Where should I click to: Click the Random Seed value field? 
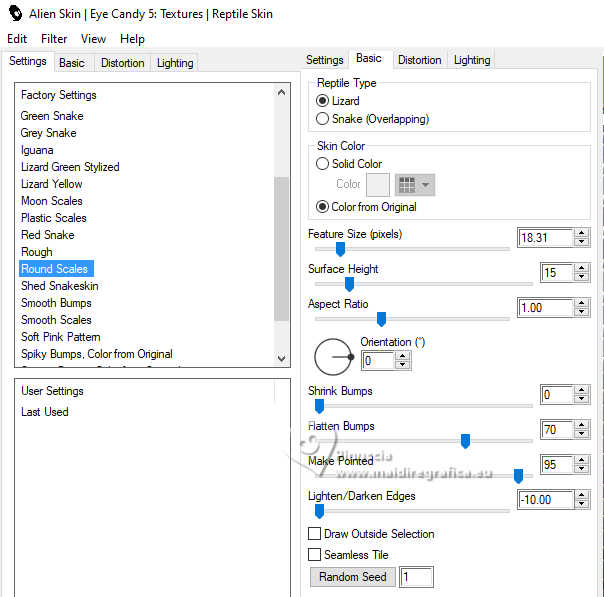coord(416,577)
